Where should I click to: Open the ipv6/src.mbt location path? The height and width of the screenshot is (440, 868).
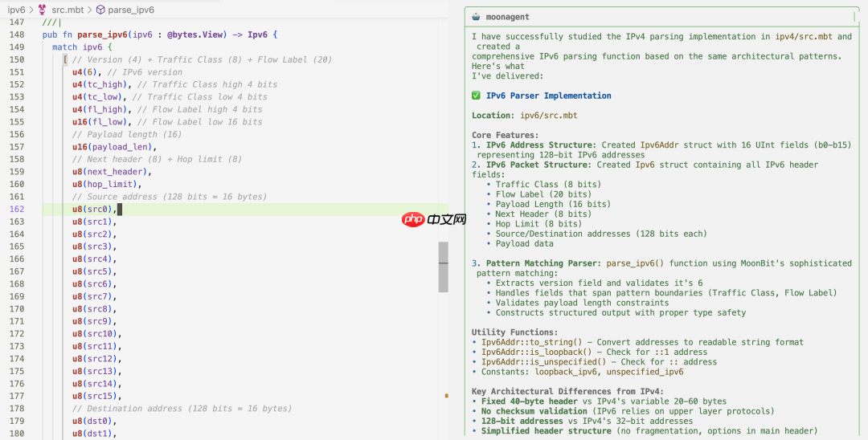click(548, 116)
